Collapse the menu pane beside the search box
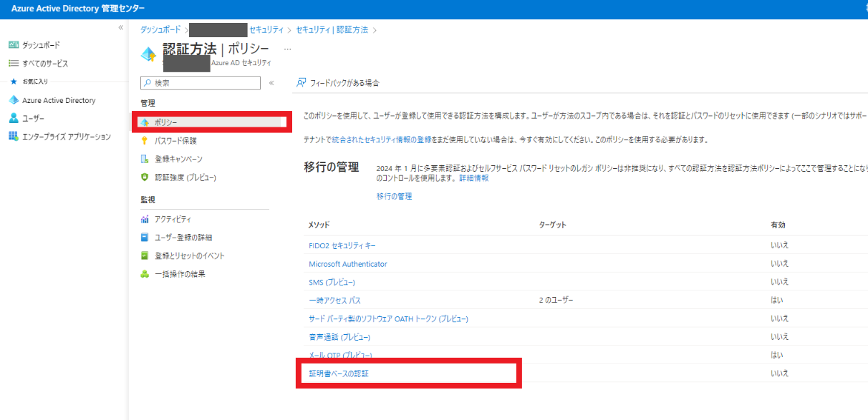The image size is (868, 420). coord(271,83)
